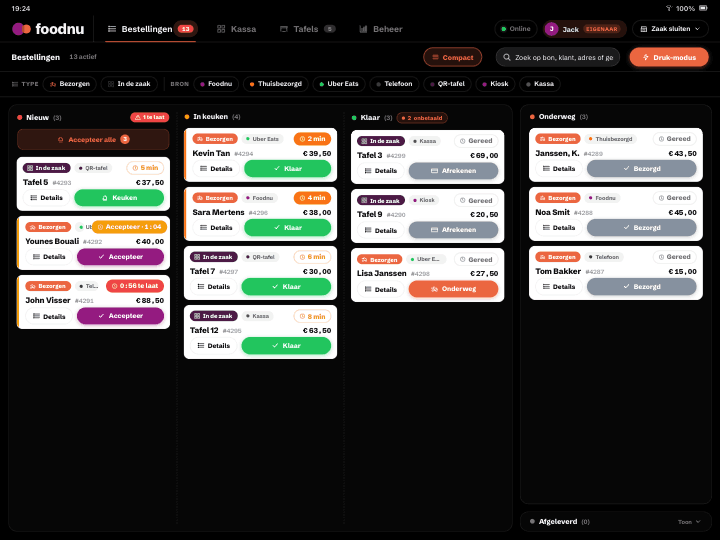
Task: Send Tafel 5 to Keuken
Action: click(x=119, y=198)
